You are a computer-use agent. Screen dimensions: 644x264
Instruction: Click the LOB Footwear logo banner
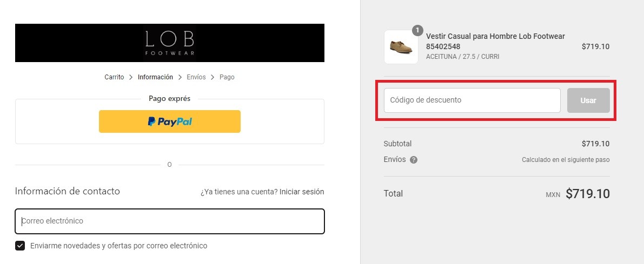point(169,43)
